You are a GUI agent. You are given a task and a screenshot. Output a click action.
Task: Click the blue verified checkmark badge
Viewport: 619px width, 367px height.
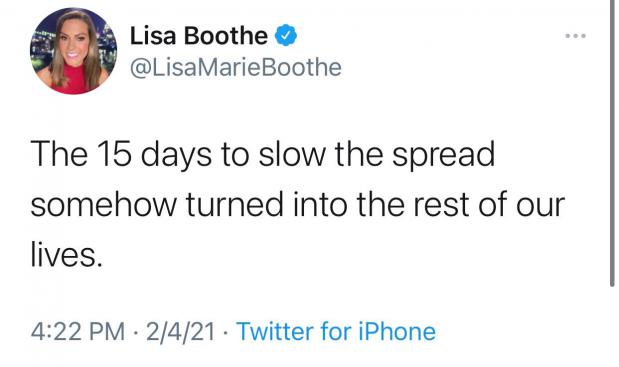point(286,36)
